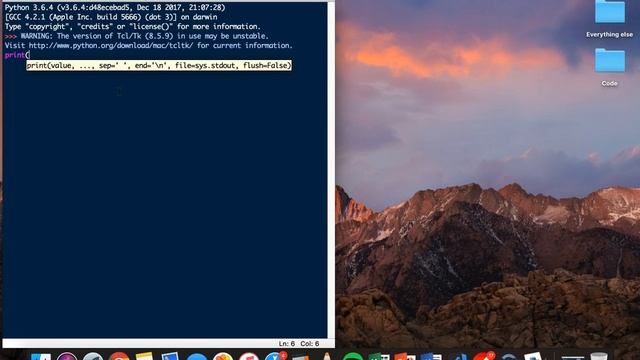Select the 'Everything else' folder icon

(609, 11)
